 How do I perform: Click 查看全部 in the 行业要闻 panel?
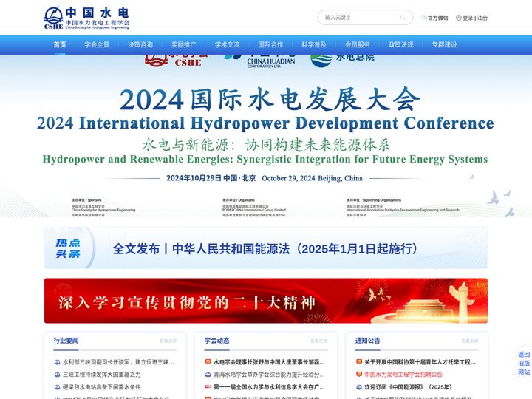(168, 341)
